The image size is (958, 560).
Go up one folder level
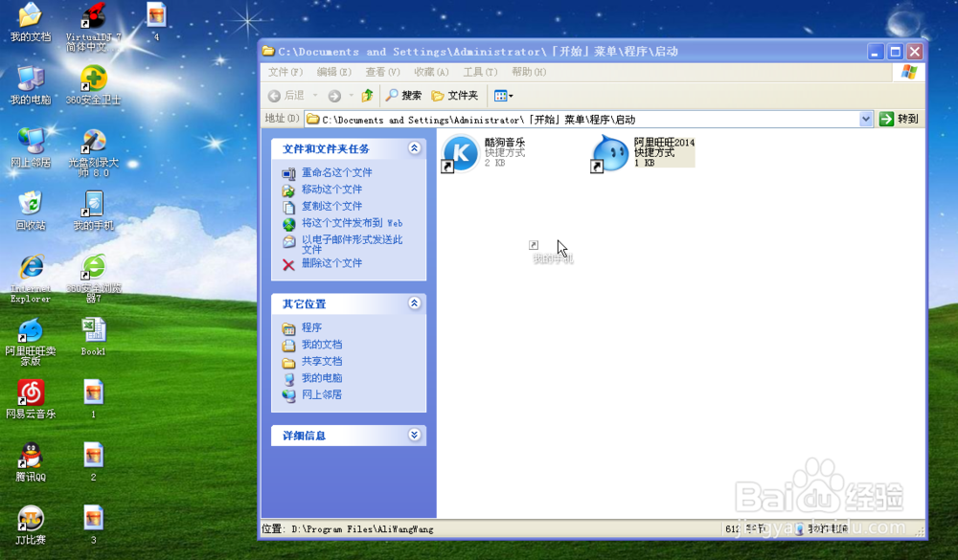click(x=367, y=96)
